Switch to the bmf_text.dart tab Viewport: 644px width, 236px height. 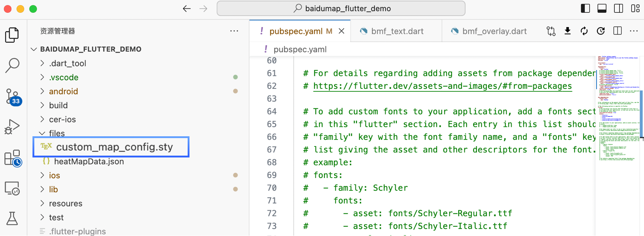(397, 31)
